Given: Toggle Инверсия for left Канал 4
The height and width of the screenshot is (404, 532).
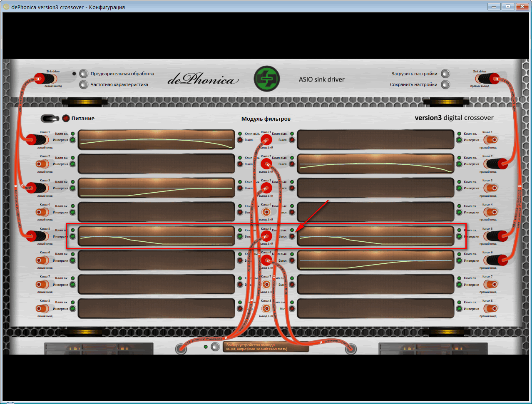Looking at the screenshot, I should (73, 213).
